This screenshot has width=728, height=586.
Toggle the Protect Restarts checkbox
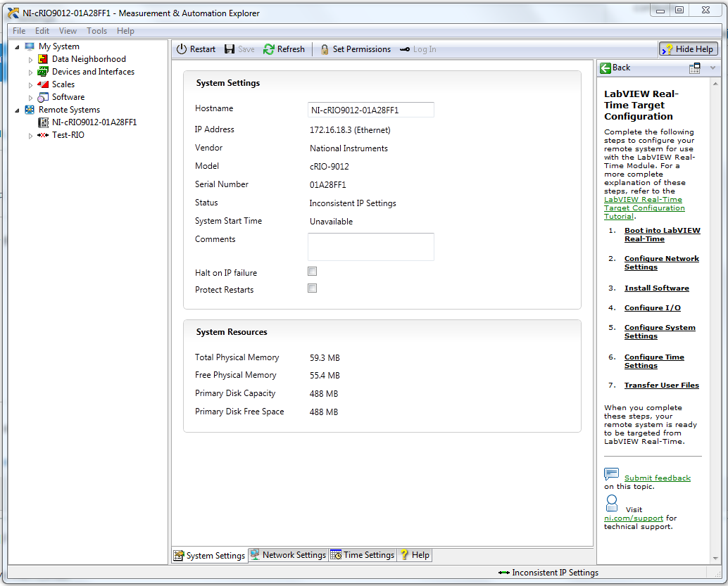tap(312, 288)
